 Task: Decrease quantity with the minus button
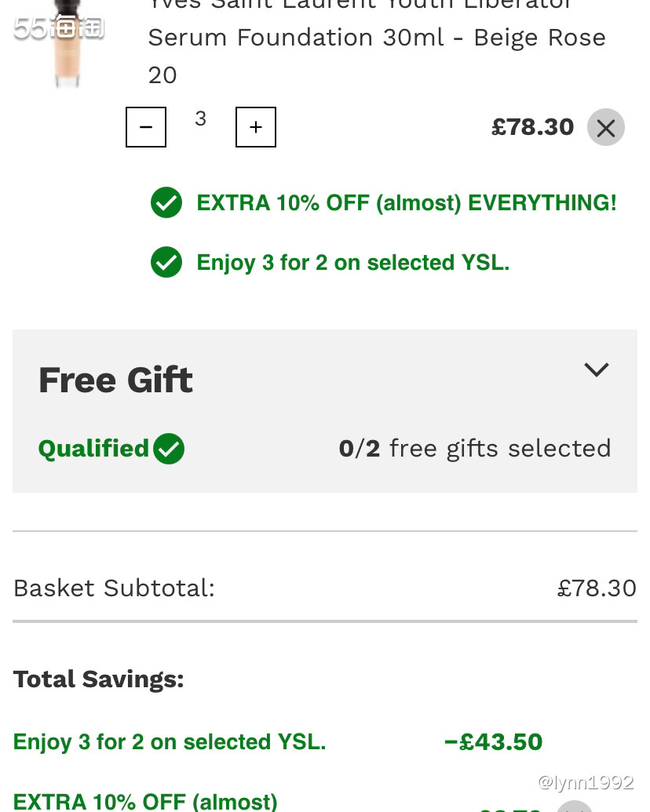click(x=146, y=127)
